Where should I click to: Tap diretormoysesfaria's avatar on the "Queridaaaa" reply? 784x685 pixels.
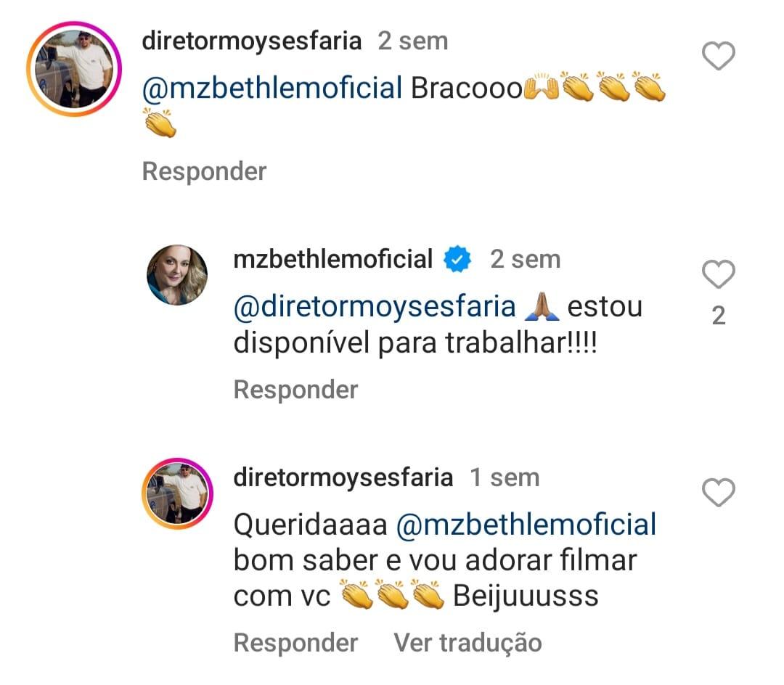(x=177, y=493)
